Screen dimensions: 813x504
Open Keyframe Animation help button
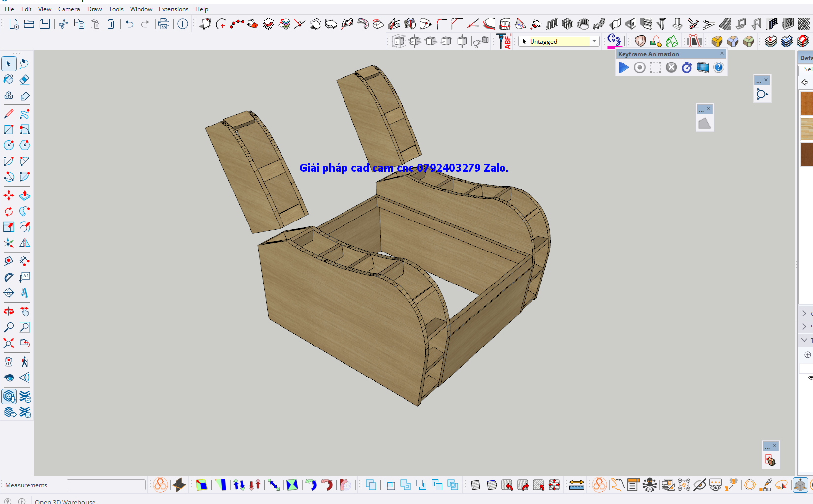pyautogui.click(x=719, y=68)
